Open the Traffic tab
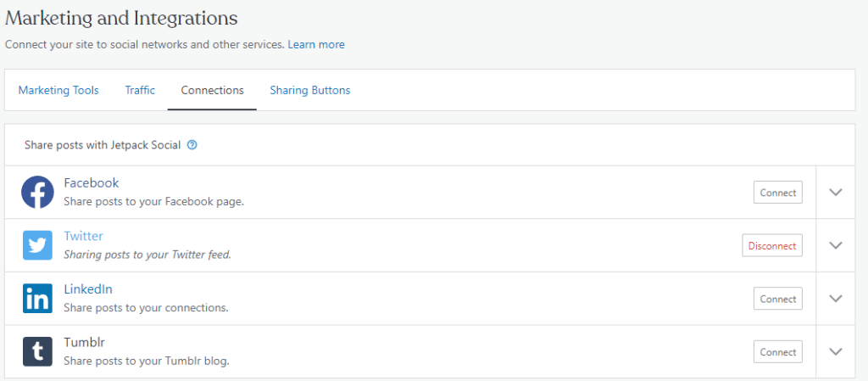868x381 pixels. click(140, 90)
